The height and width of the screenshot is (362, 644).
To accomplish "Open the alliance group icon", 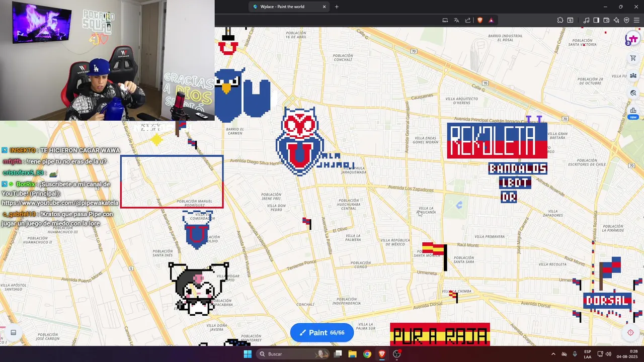I will [633, 76].
